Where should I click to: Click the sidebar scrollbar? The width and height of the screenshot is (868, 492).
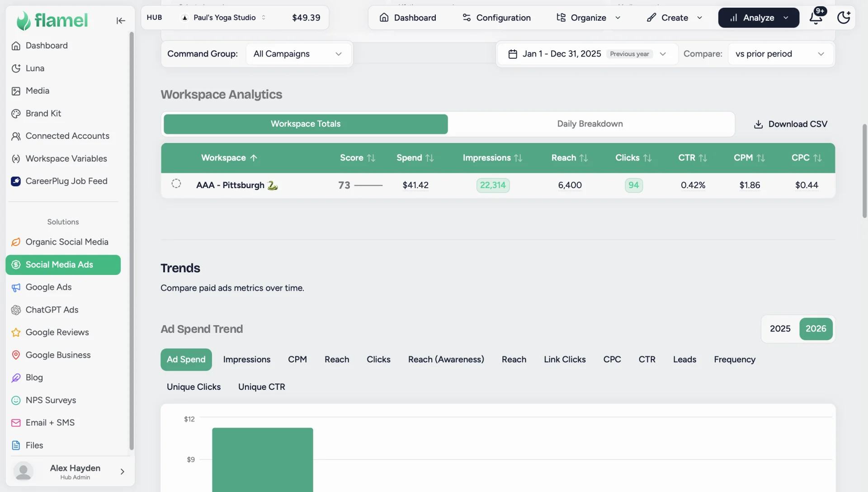(132, 241)
